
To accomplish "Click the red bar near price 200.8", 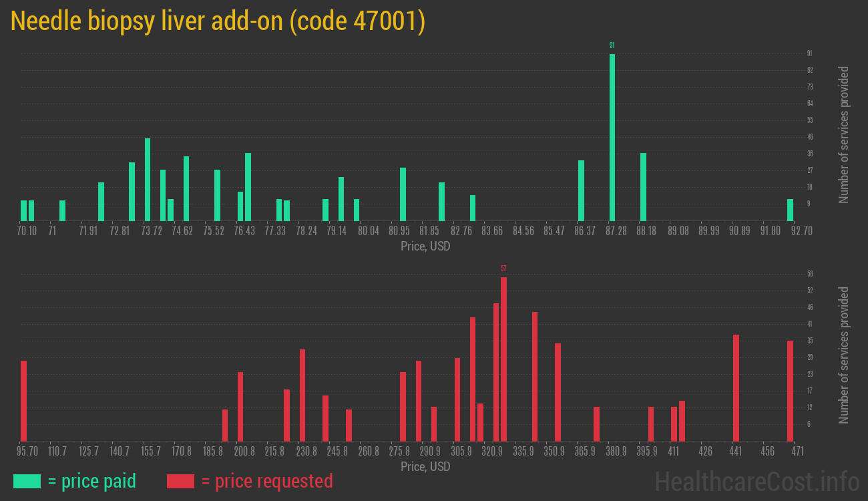I will [240, 406].
